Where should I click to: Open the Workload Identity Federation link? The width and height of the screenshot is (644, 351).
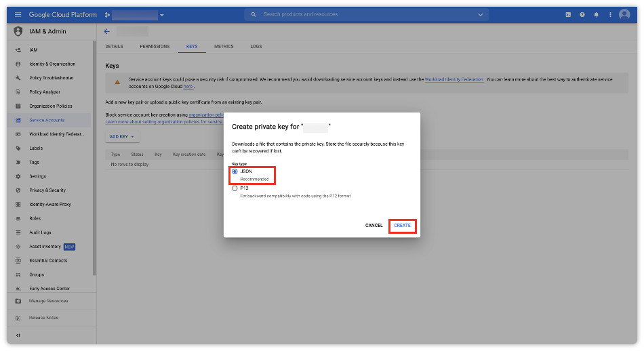pos(454,80)
